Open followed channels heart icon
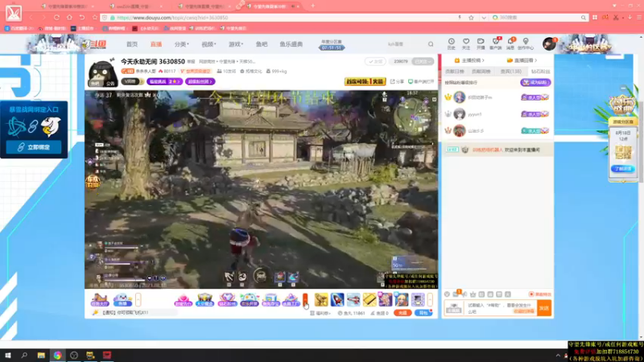Viewport: 644px width, 362px height. pyautogui.click(x=466, y=43)
